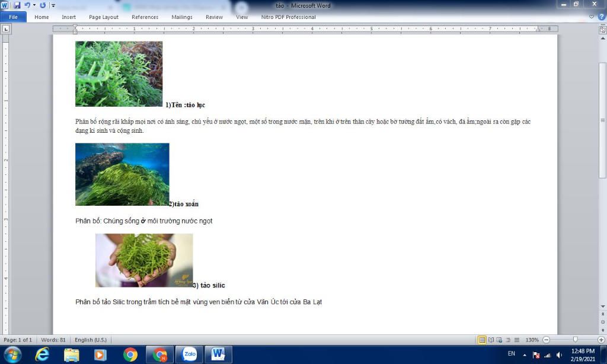This screenshot has width=607, height=364.
Task: Click the Action Center flag icon
Action: pos(536,355)
